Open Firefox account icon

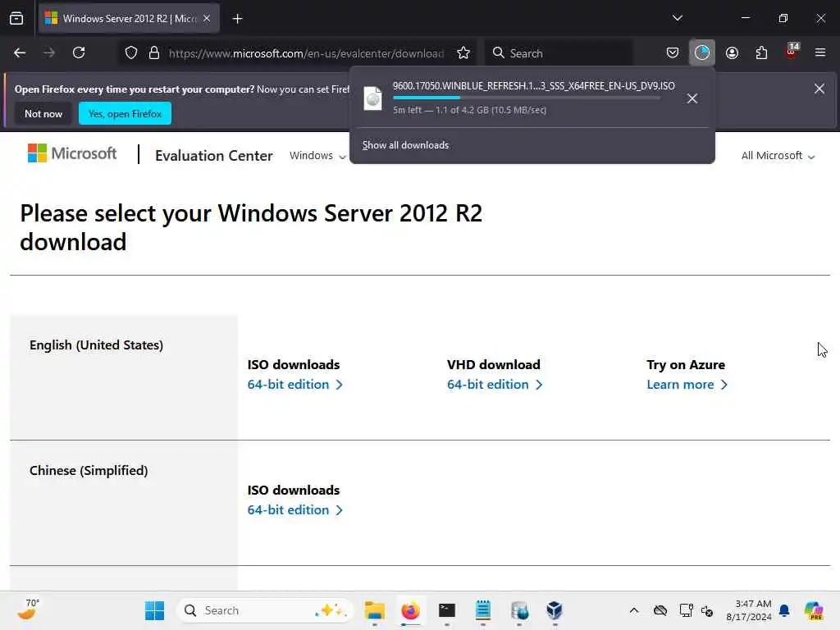click(732, 53)
